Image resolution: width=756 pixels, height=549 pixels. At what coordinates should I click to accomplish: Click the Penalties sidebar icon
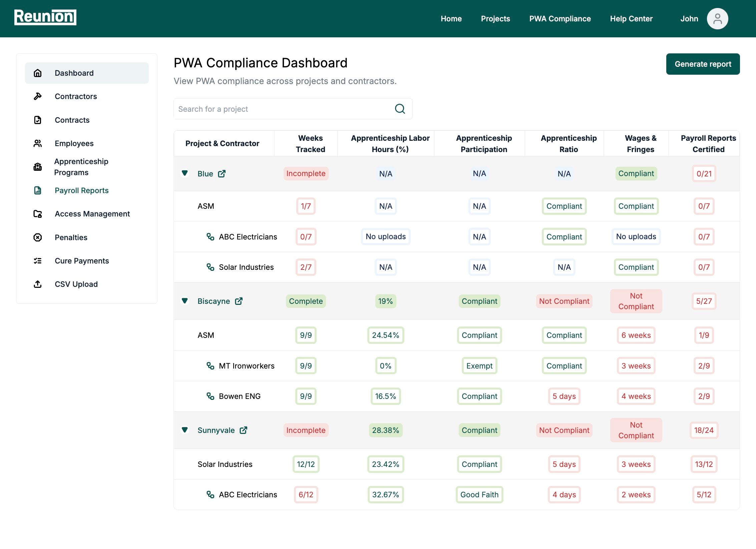click(38, 237)
